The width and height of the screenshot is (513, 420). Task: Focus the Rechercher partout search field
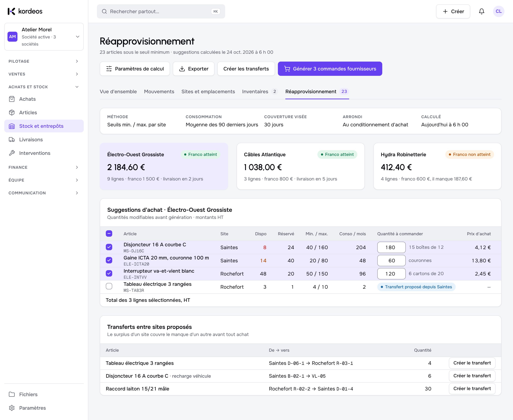point(161,11)
